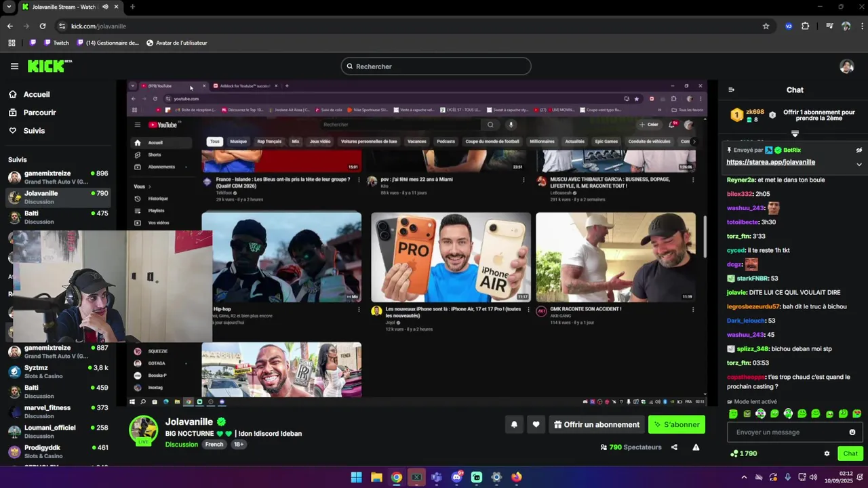This screenshot has width=868, height=488.
Task: Send message with green Chat button
Action: (x=850, y=453)
